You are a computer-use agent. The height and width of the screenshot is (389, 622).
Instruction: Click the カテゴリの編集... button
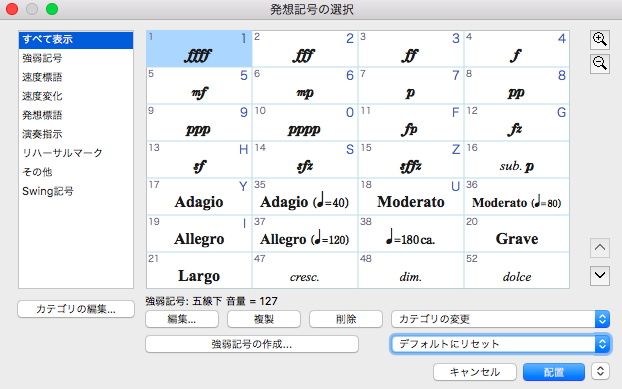[76, 309]
